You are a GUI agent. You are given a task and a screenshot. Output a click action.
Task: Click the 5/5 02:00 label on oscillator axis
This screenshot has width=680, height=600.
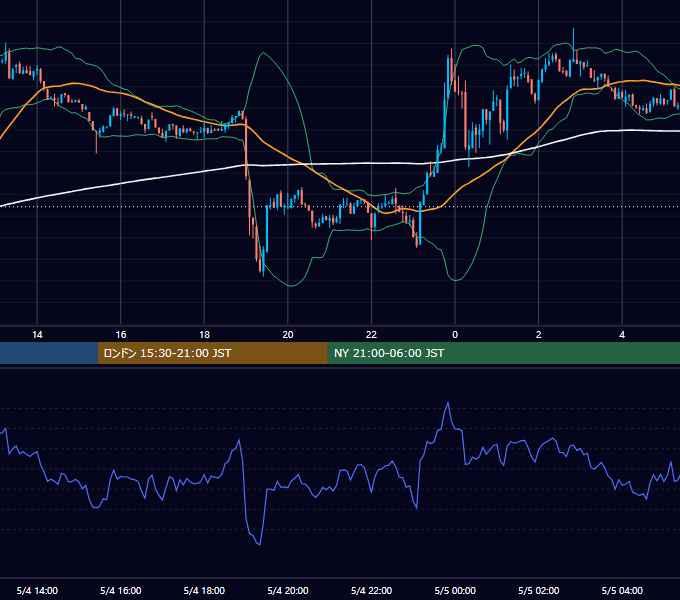(x=539, y=591)
